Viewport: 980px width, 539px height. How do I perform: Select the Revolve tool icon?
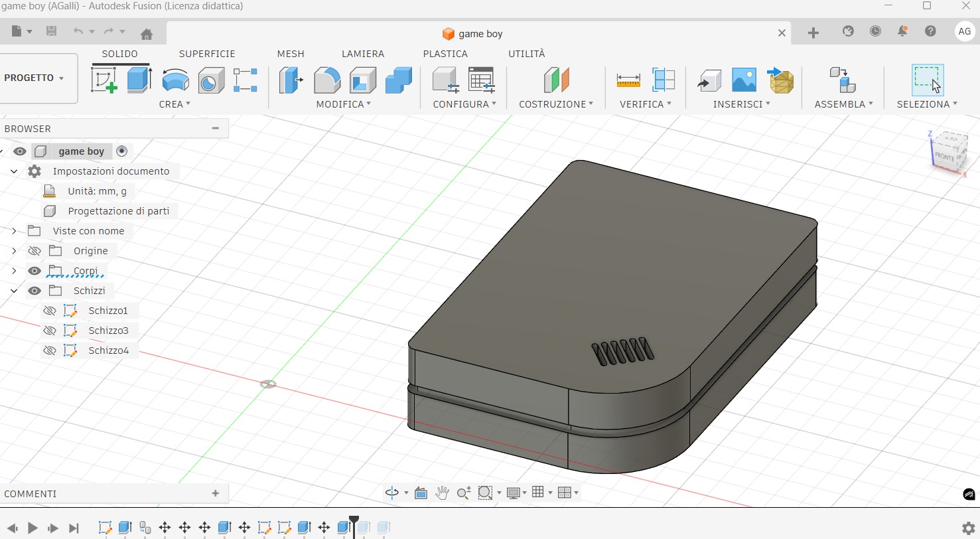coord(175,80)
